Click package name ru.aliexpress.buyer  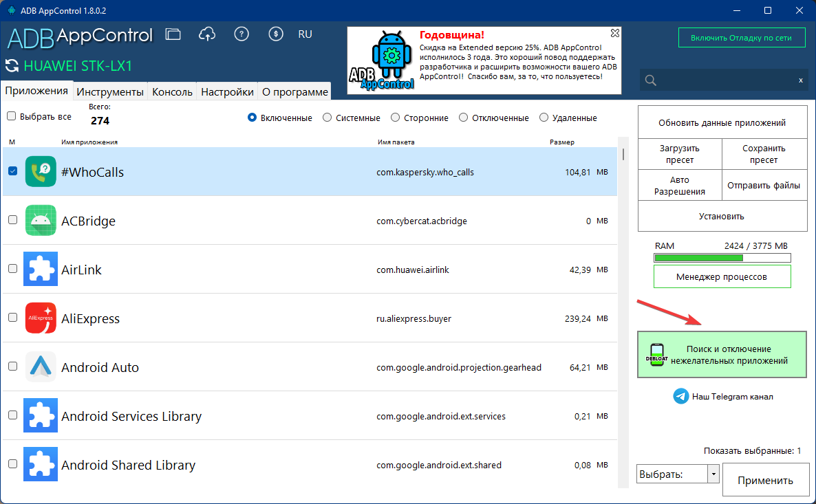[414, 318]
